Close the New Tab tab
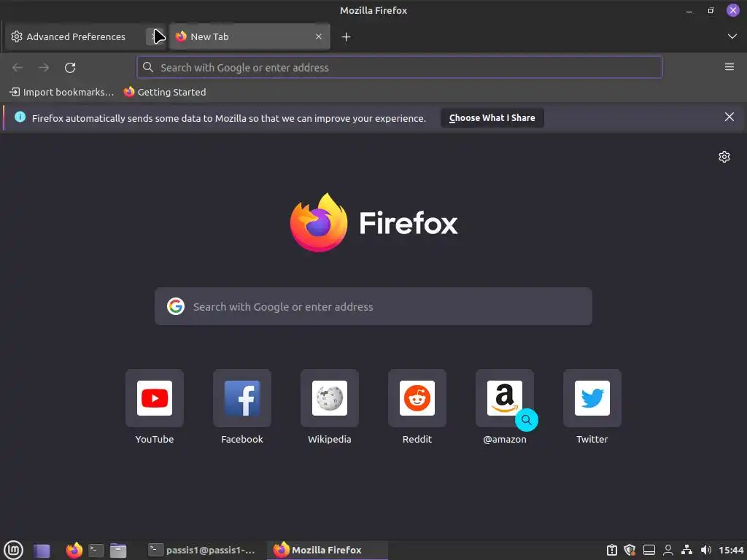 coord(319,36)
